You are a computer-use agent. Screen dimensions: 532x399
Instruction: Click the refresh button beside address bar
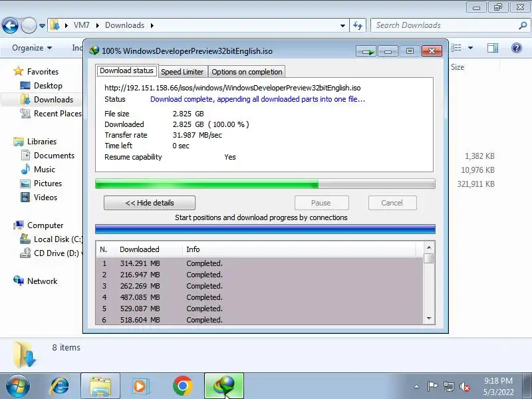[358, 25]
